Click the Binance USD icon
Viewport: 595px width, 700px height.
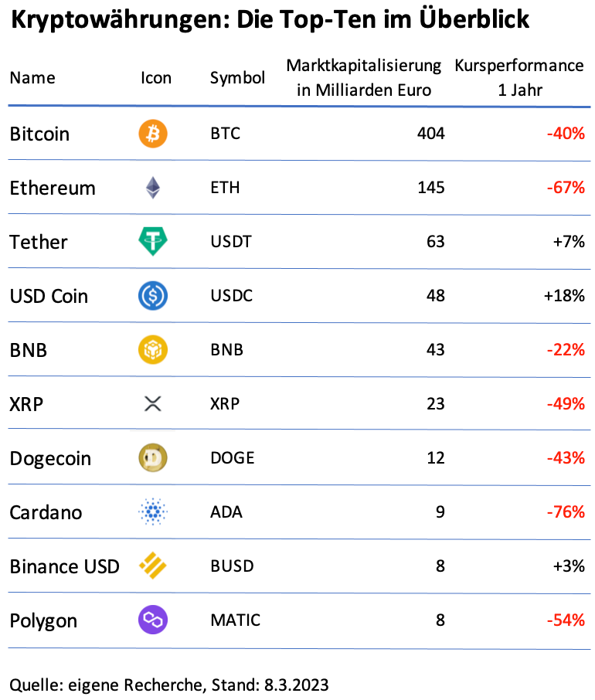[x=152, y=566]
